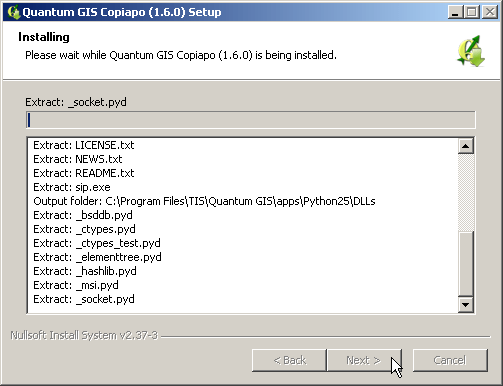Image resolution: width=503 pixels, height=386 pixels.
Task: Select the 'Extract: _hashlib.pyd' log entry
Action: point(85,271)
